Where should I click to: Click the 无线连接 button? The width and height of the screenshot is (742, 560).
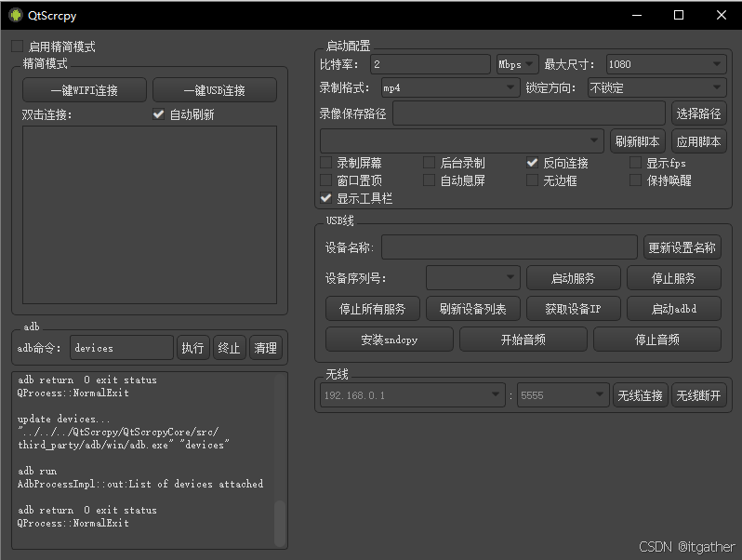(641, 395)
